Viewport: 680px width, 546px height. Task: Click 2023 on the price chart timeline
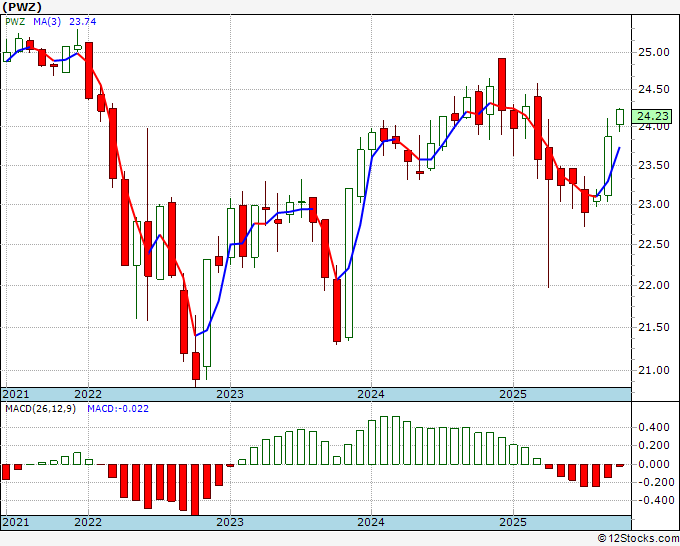[x=230, y=394]
